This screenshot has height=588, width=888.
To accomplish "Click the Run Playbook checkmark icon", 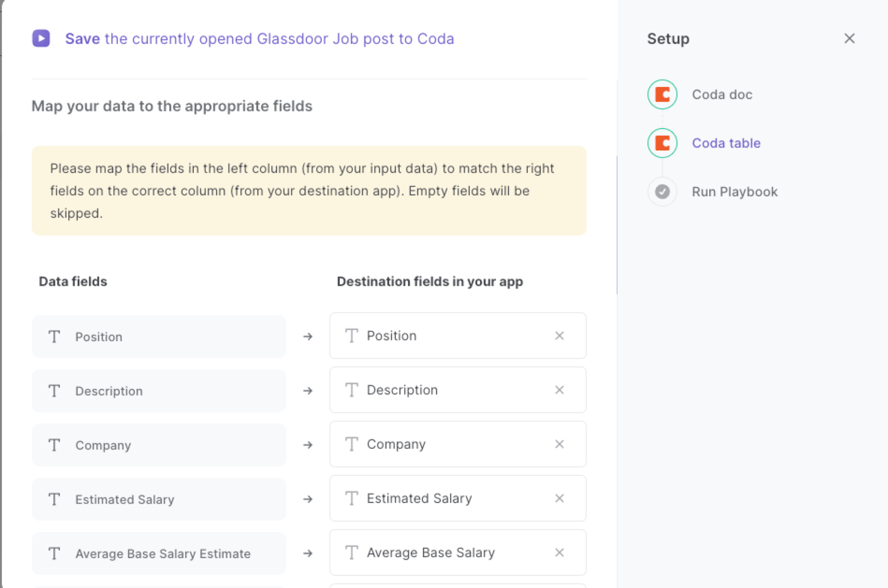I will 662,191.
